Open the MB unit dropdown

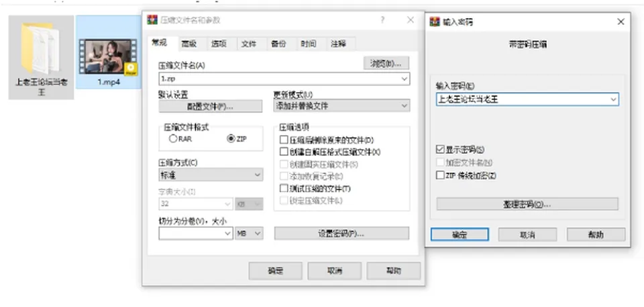coord(249,233)
